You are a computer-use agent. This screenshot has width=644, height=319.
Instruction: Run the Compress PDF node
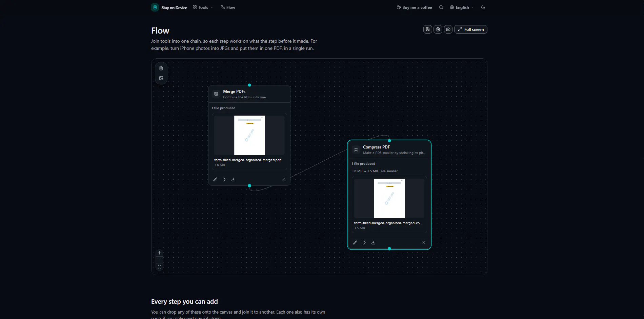[x=364, y=243]
